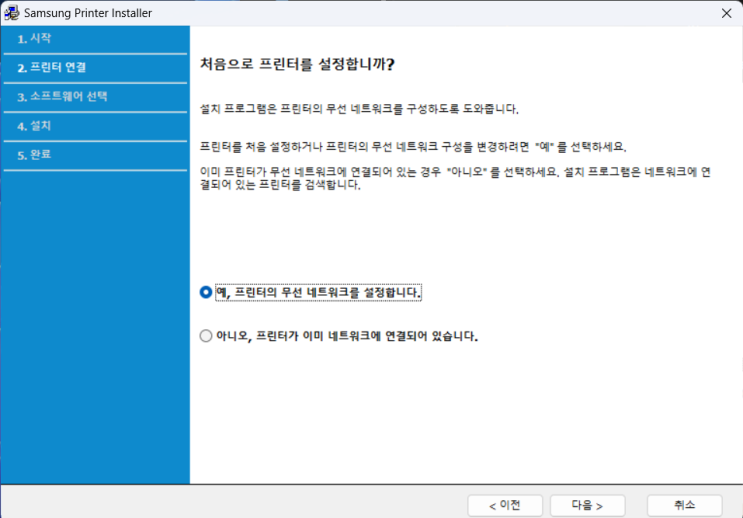Click the '< 이전' back button
Image resolution: width=743 pixels, height=518 pixels.
coord(505,505)
